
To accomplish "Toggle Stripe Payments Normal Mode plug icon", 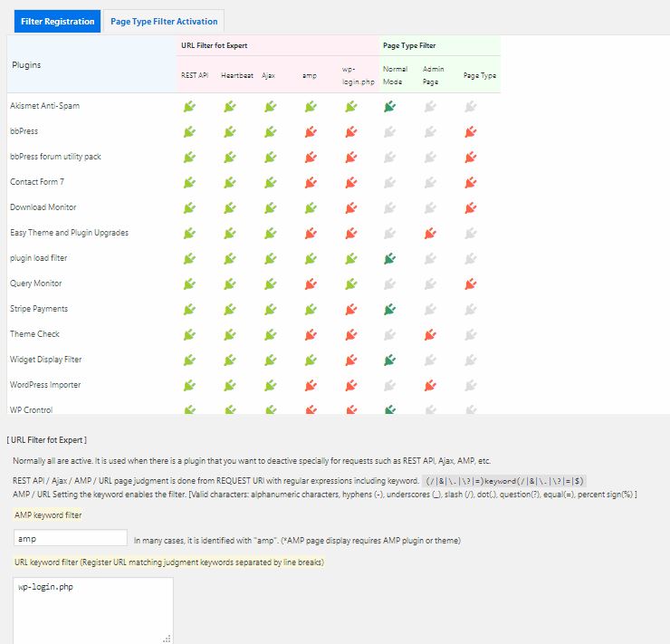I will pos(389,310).
